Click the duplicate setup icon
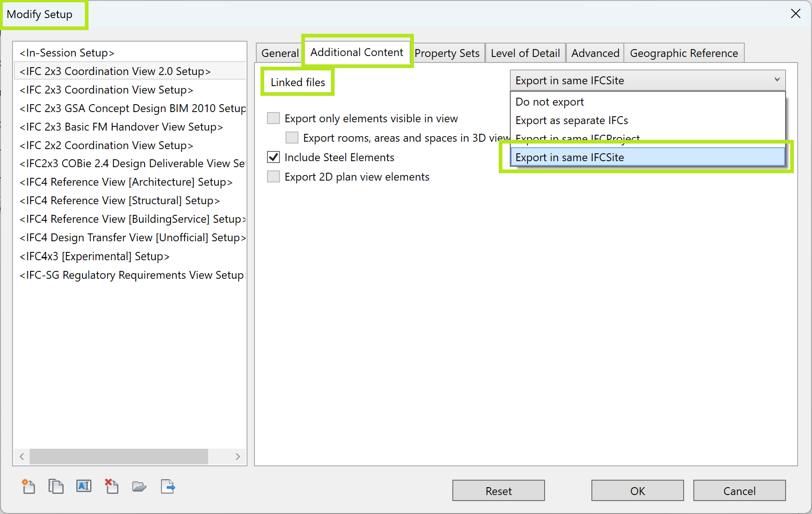 (x=56, y=486)
